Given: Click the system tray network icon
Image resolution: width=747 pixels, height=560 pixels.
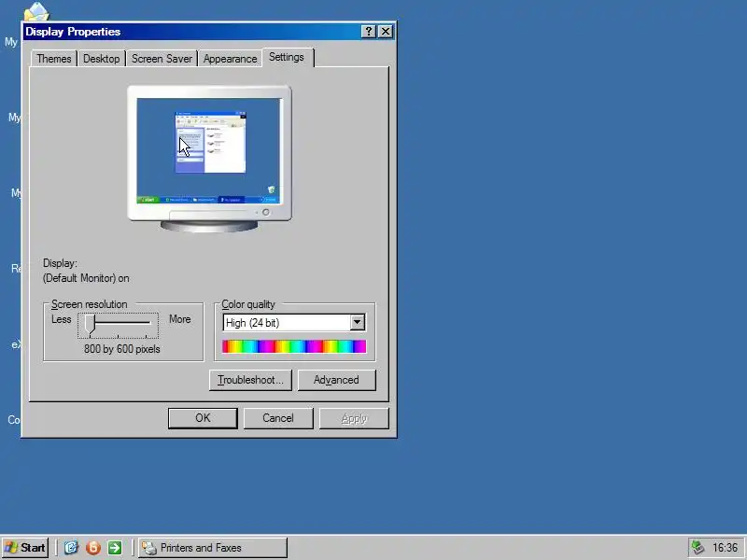Looking at the screenshot, I should tap(698, 548).
